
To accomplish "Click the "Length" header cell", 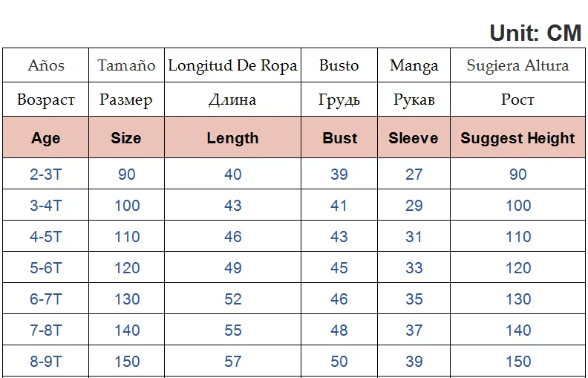I will 232,138.
